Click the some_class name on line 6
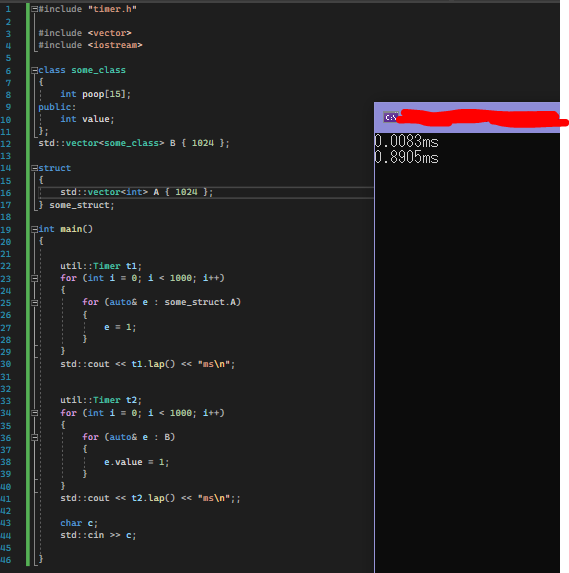 coord(98,70)
